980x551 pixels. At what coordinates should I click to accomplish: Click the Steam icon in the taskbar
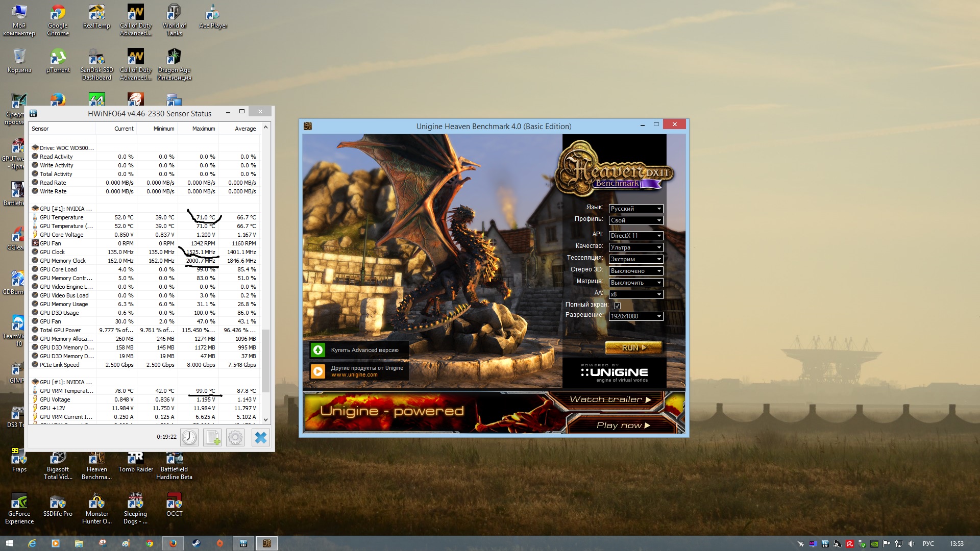196,543
